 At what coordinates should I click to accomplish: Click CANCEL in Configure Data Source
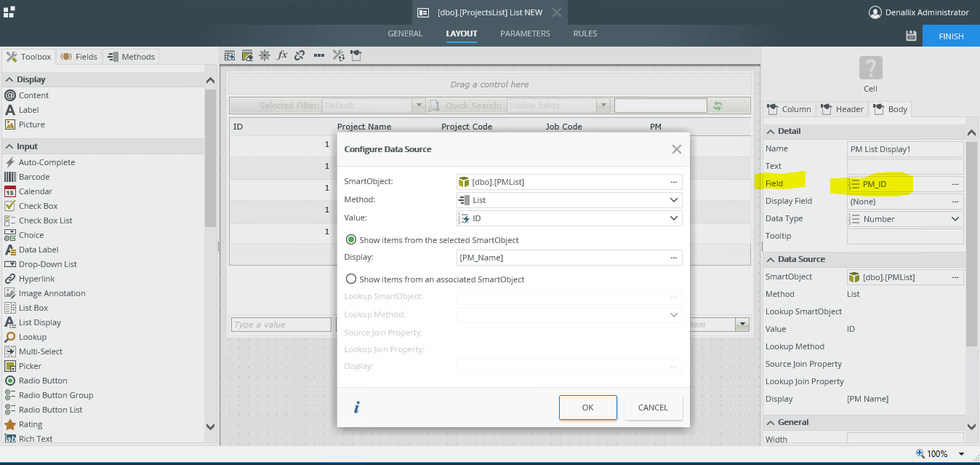point(653,408)
